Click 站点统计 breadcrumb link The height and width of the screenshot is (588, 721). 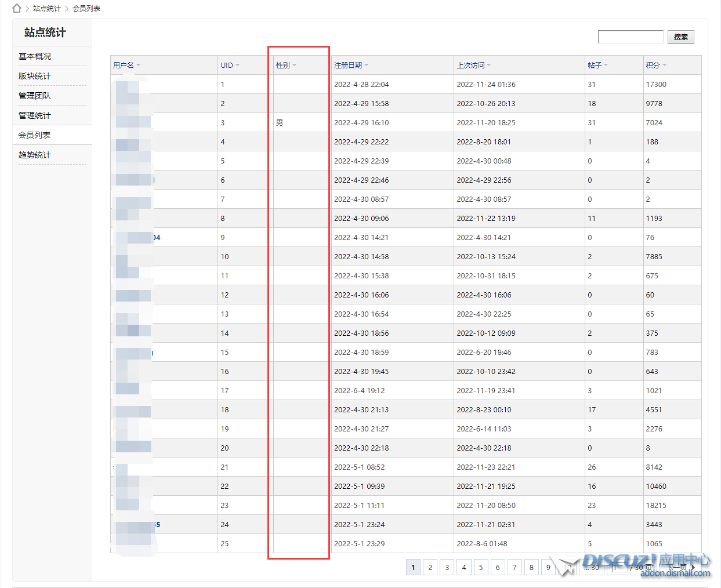pos(47,9)
